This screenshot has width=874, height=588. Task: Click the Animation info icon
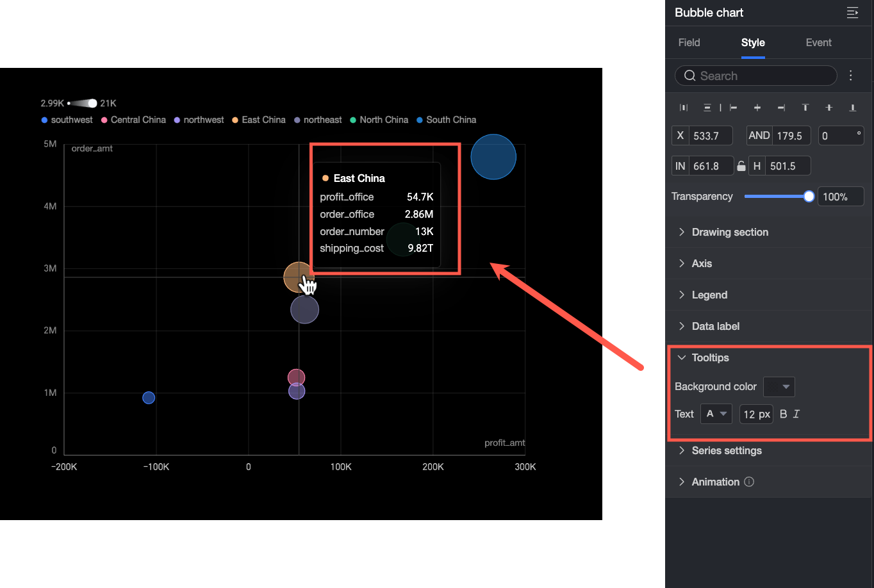click(x=749, y=482)
